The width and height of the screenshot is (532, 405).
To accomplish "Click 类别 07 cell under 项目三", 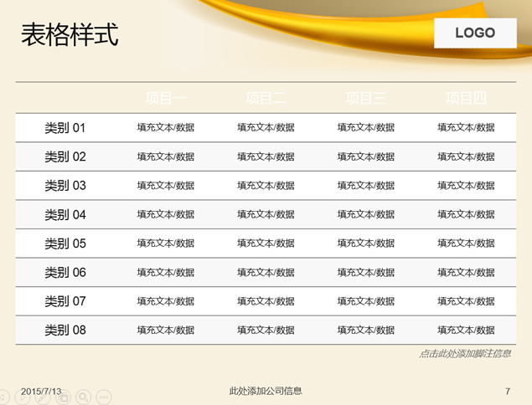I will 366,301.
